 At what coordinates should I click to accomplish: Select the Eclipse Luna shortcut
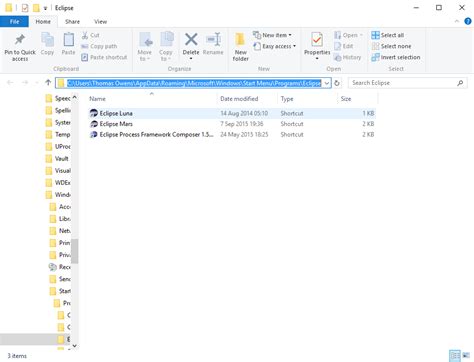click(232, 113)
